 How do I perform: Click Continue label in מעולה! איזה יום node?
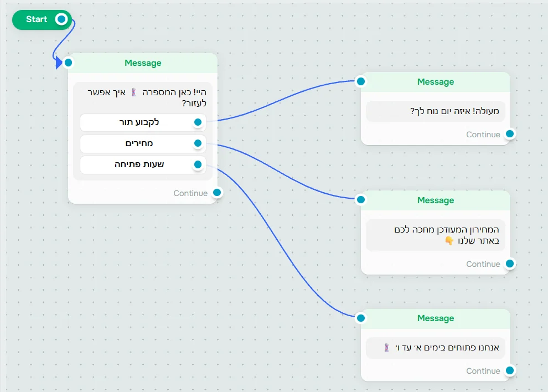[x=483, y=135]
